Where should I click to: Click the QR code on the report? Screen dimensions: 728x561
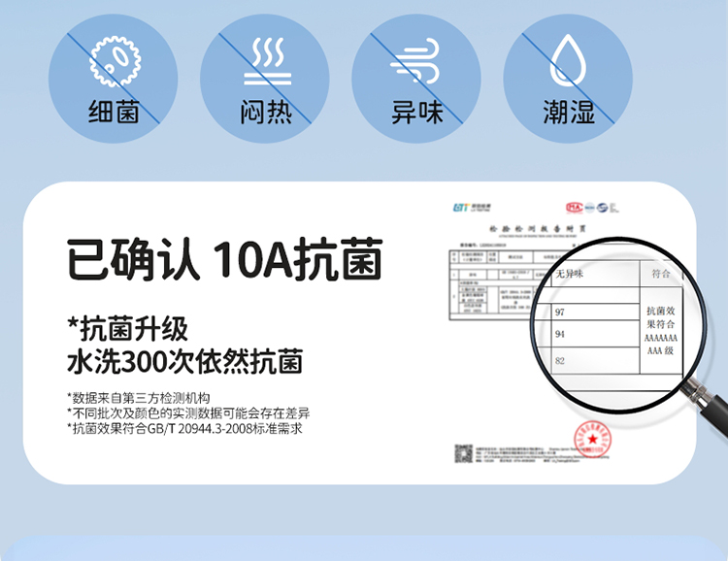pyautogui.click(x=463, y=453)
